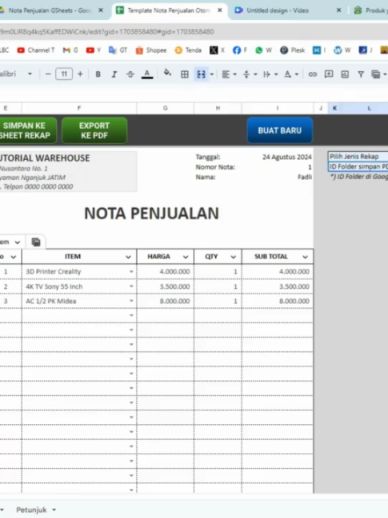
Task: Open the text wrapping menu
Action: point(270,74)
